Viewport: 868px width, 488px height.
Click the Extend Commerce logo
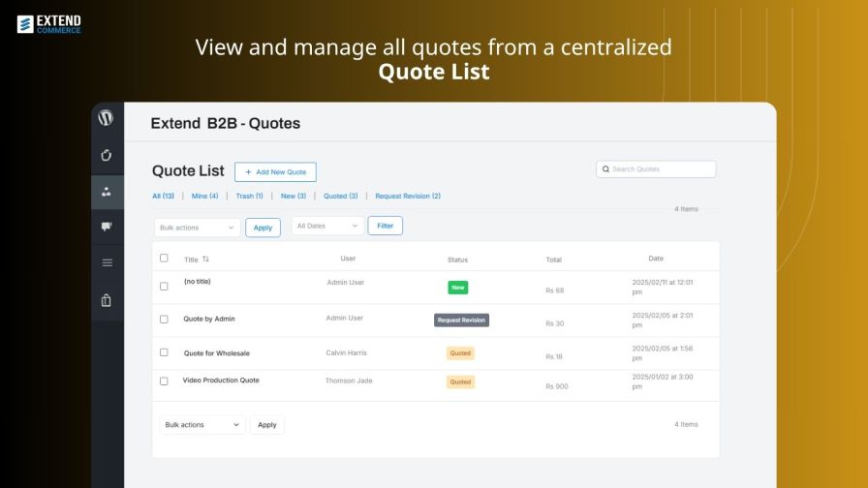pos(49,24)
